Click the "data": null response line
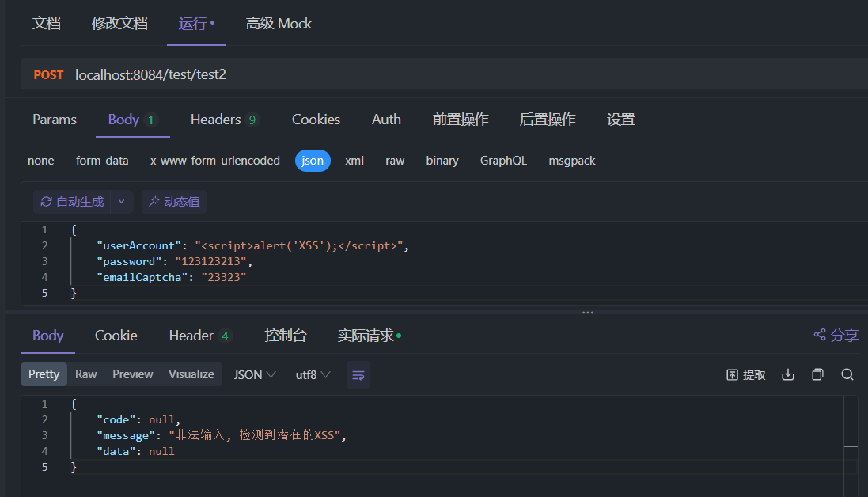This screenshot has height=497, width=868. click(135, 451)
